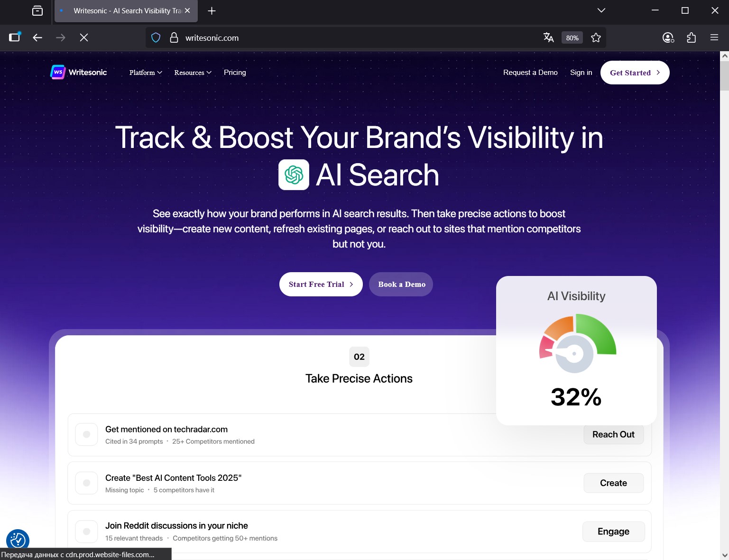Open the Firefox recent browsing view icon
The width and height of the screenshot is (729, 560).
point(37,10)
